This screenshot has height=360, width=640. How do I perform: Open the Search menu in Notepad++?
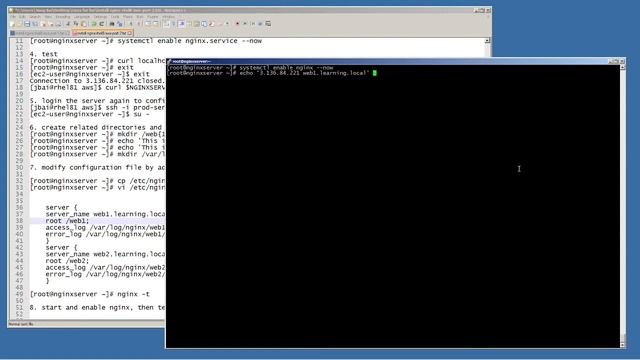coord(35,17)
